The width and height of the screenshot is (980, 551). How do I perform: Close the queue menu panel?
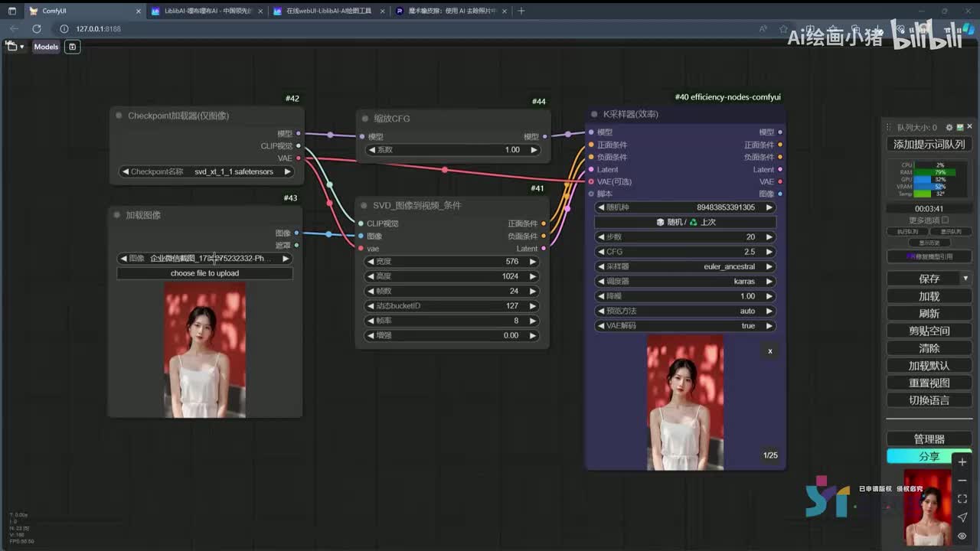tap(969, 127)
